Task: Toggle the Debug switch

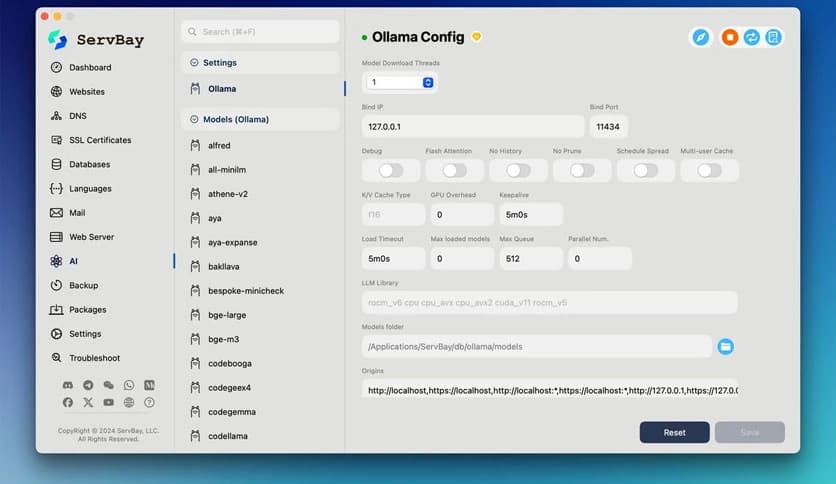Action: (x=391, y=171)
